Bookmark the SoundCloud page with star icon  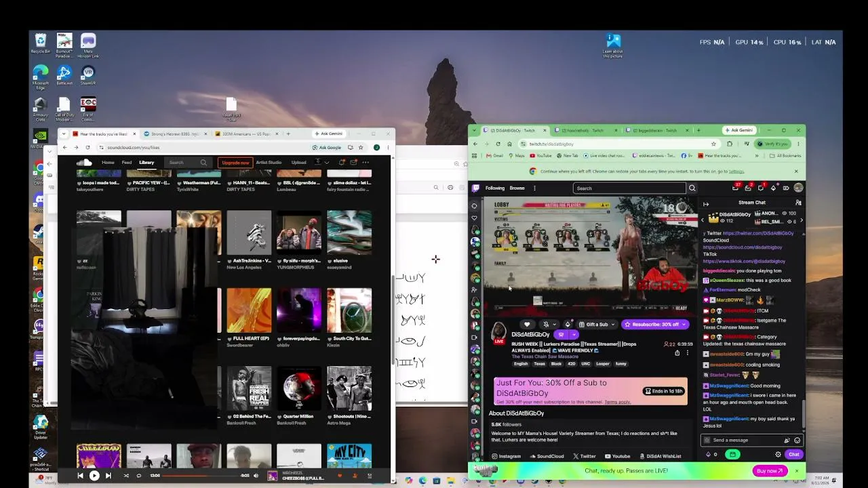[x=361, y=147]
